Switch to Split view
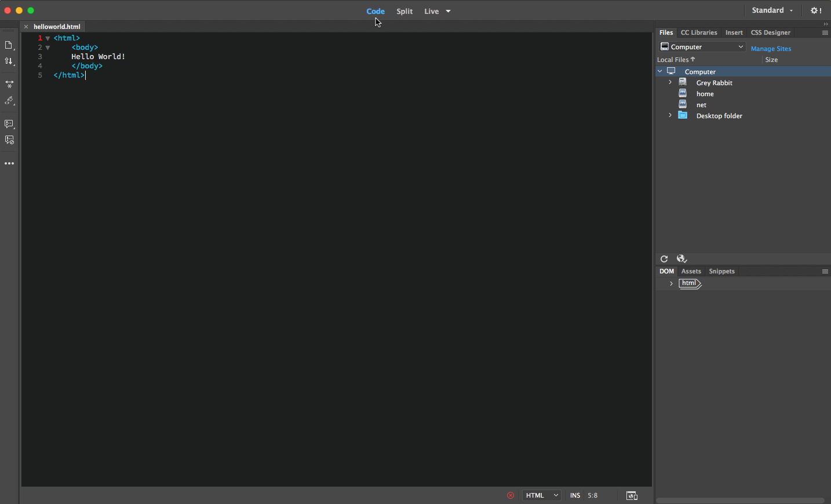Image resolution: width=831 pixels, height=504 pixels. coord(404,11)
